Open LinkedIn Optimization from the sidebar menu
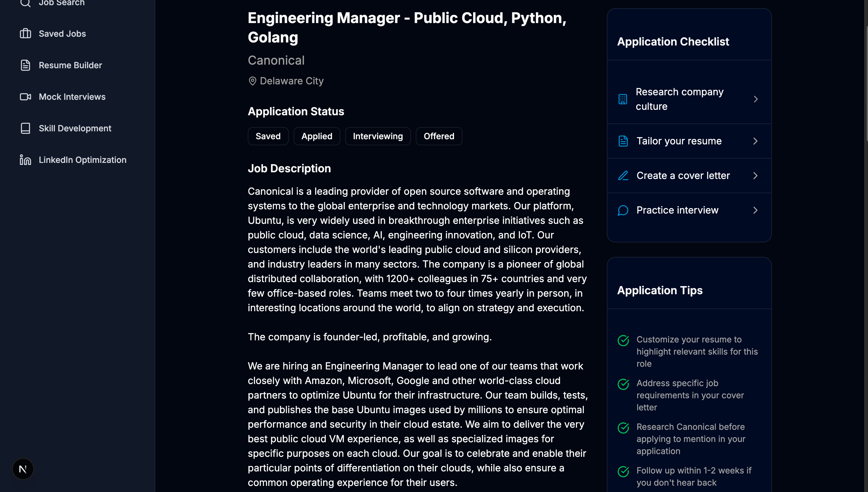 (x=82, y=160)
